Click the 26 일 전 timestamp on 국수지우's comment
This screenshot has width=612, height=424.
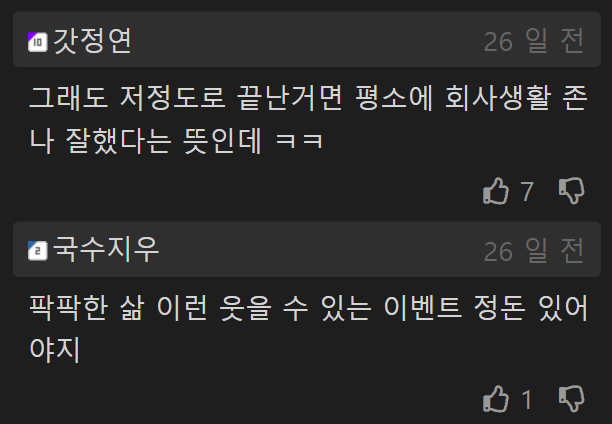pyautogui.click(x=534, y=251)
